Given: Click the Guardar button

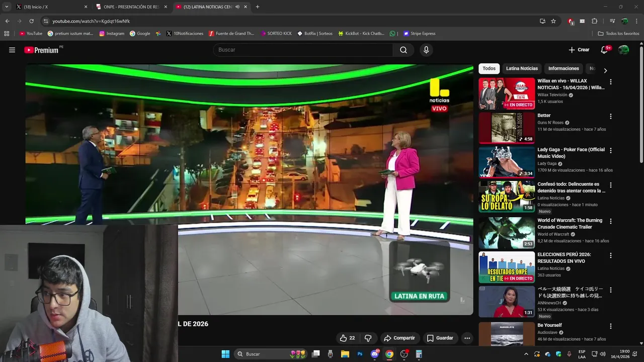Looking at the screenshot, I should (440, 338).
